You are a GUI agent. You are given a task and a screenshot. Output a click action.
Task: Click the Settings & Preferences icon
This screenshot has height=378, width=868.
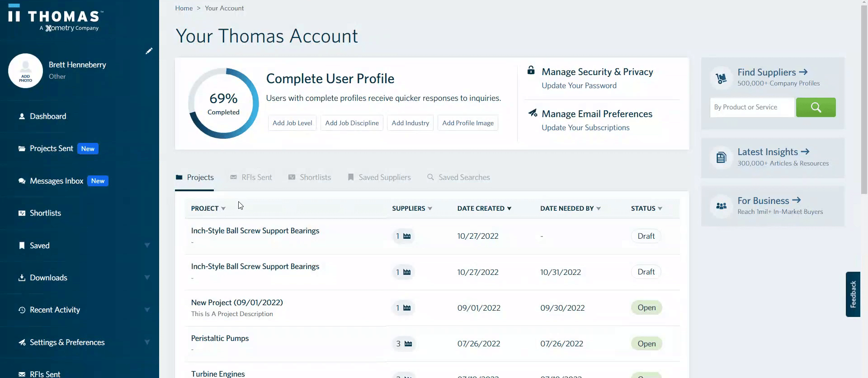[22, 342]
